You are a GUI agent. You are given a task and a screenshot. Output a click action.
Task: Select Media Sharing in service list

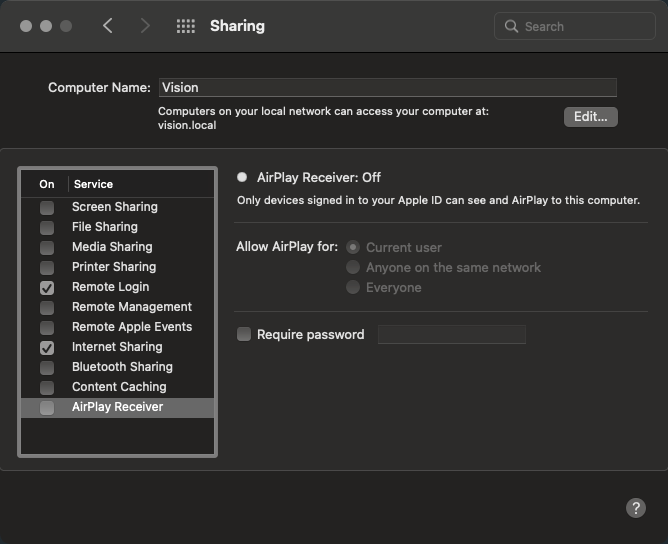point(112,247)
